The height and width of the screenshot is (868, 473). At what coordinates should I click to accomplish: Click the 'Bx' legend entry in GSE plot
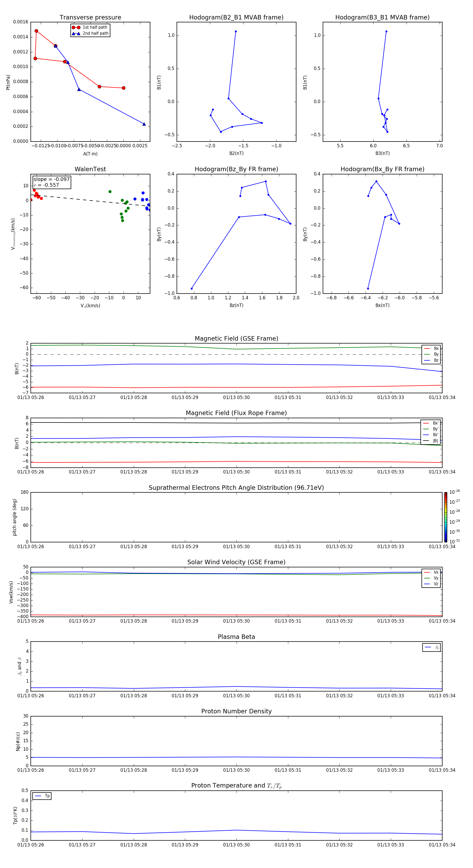(431, 349)
